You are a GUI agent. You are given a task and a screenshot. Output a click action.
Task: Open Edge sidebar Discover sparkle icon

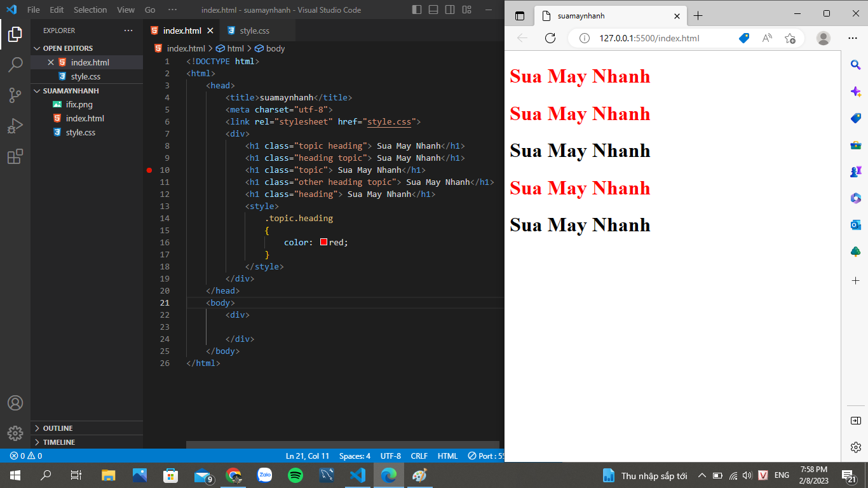(x=856, y=91)
